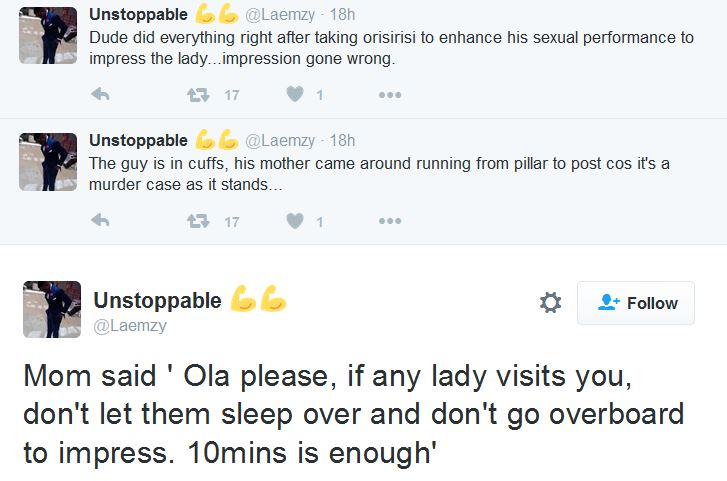Like the 'murder case' tweet
727x481 pixels.
pyautogui.click(x=294, y=221)
